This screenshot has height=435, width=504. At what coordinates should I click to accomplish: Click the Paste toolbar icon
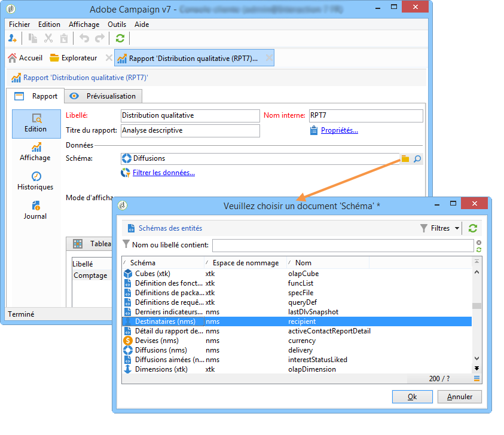coord(64,38)
